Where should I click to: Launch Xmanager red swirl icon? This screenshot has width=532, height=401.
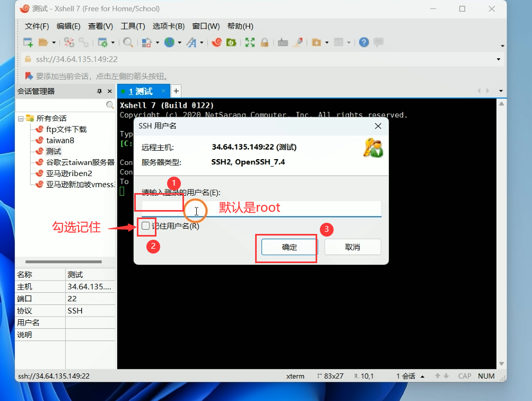point(217,42)
